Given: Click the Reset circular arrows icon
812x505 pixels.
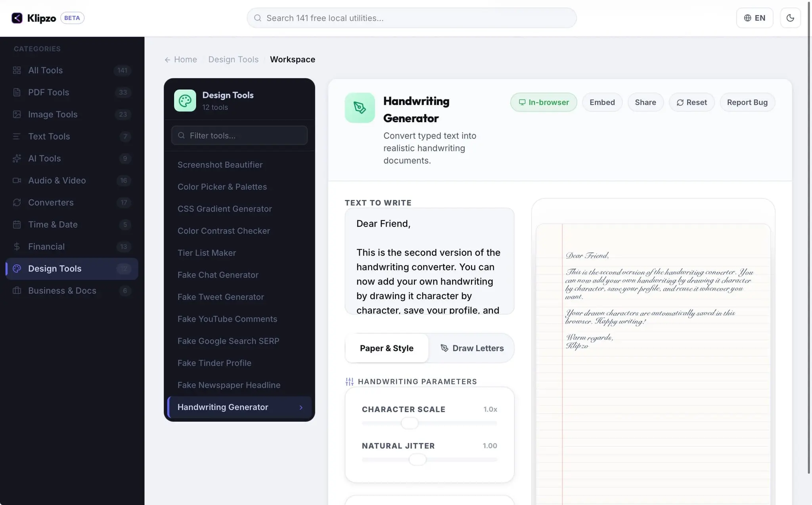Looking at the screenshot, I should [680, 102].
